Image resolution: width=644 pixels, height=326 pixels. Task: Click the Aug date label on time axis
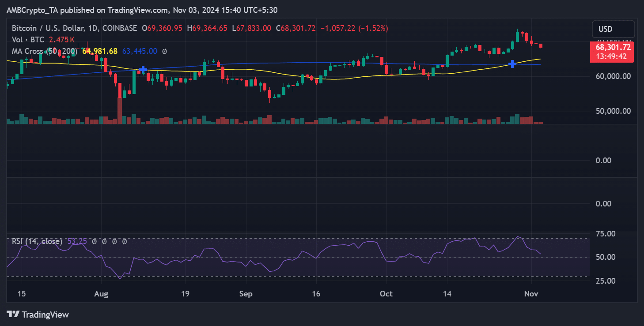101,294
